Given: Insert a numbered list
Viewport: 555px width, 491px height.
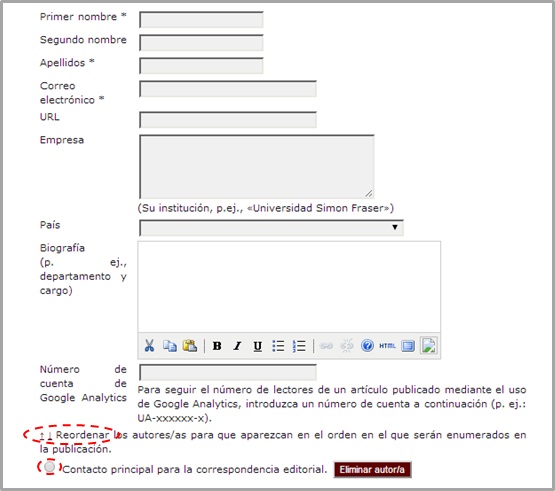Looking at the screenshot, I should 299,346.
